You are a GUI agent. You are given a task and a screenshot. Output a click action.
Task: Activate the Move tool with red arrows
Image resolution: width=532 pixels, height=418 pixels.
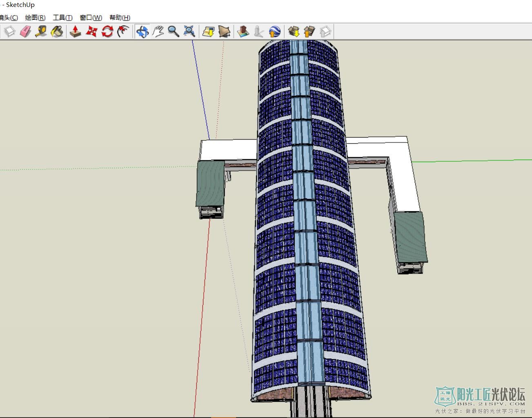(91, 31)
